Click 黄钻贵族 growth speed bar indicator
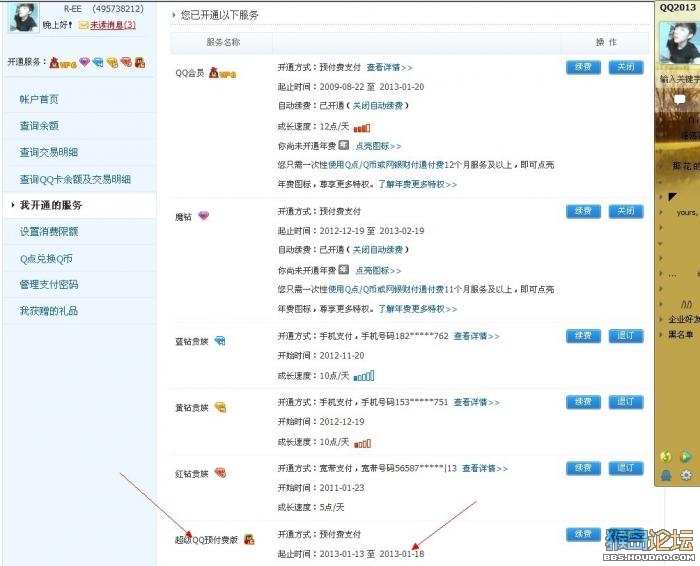 pos(362,443)
